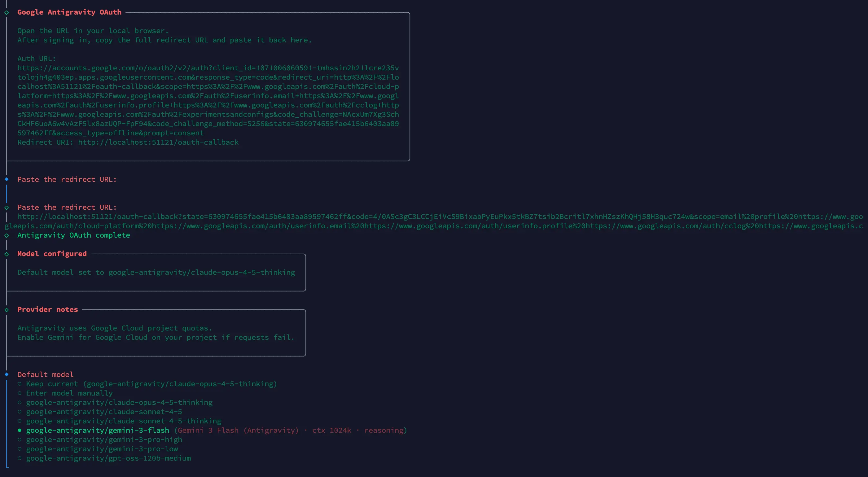Viewport: 868px width, 477px height.
Task: Open the accounts.google.com Auth URL
Action: click(208, 100)
